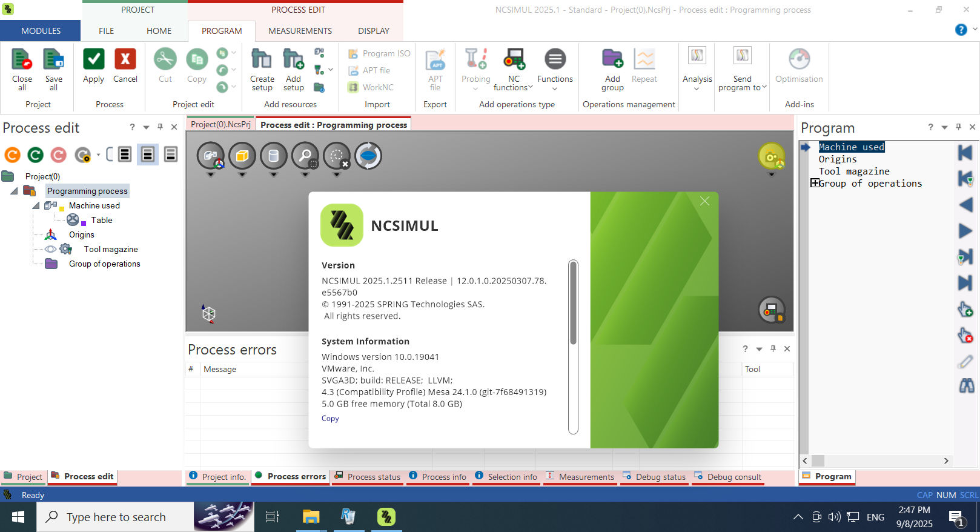Click the binoculars search icon in Program panel
This screenshot has height=532, width=980.
point(966,385)
